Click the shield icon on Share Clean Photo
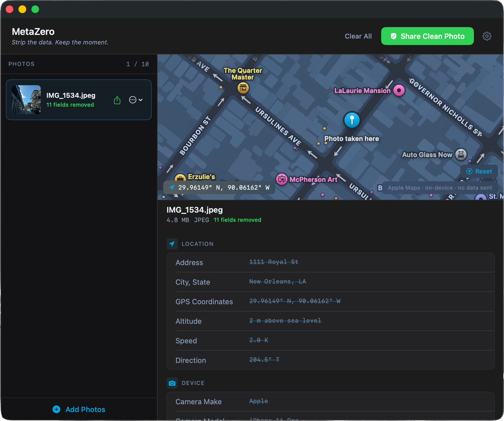 393,36
